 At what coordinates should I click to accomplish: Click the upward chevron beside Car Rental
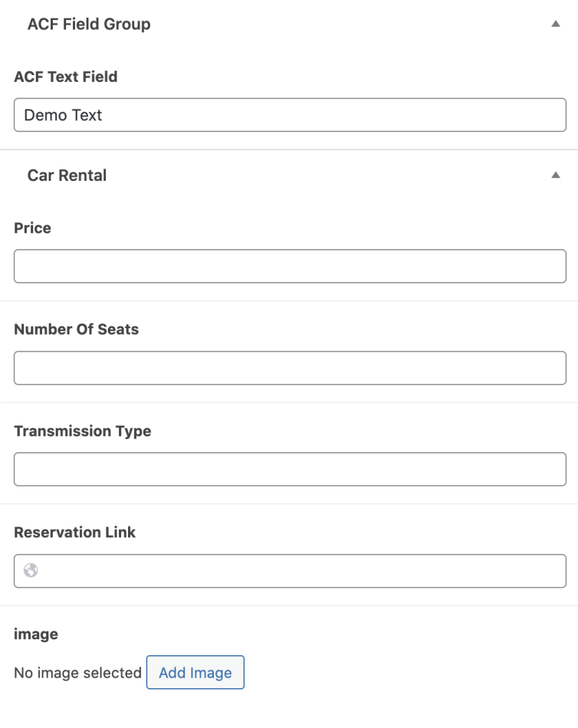[555, 175]
